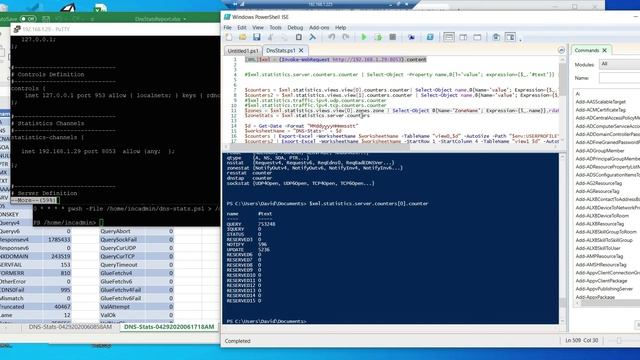Open the View menu in PowerShell ISE
The image size is (640, 360).
coord(258,27)
